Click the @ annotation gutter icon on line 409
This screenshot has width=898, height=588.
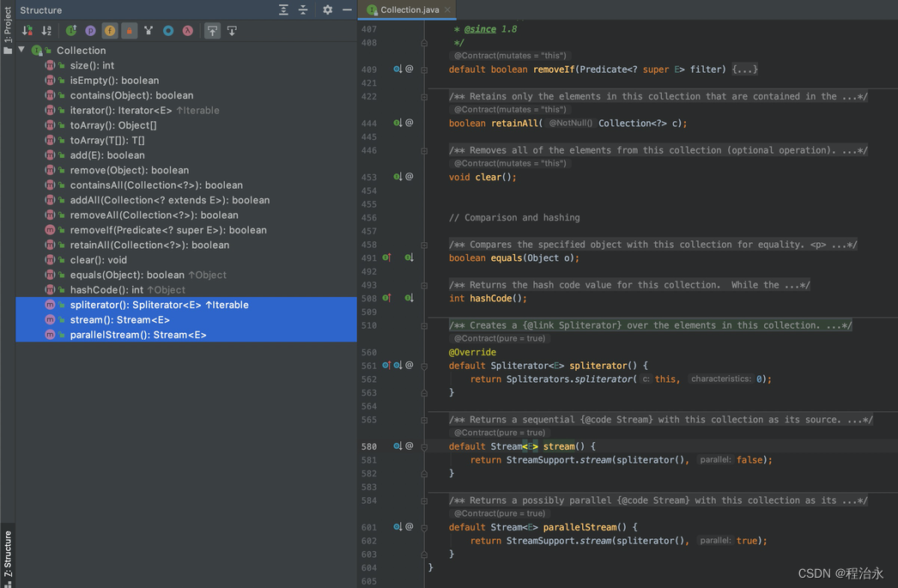pyautogui.click(x=409, y=69)
